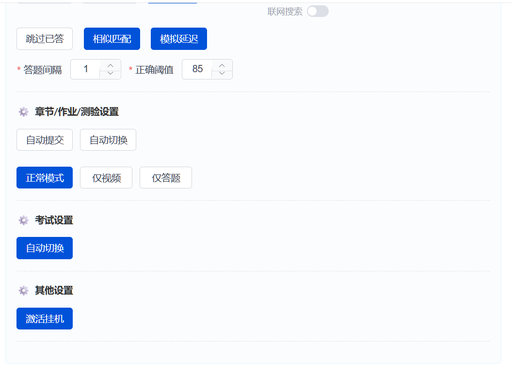Enable 自动提交 under chapter settings
This screenshot has height=375, width=512.
[45, 140]
